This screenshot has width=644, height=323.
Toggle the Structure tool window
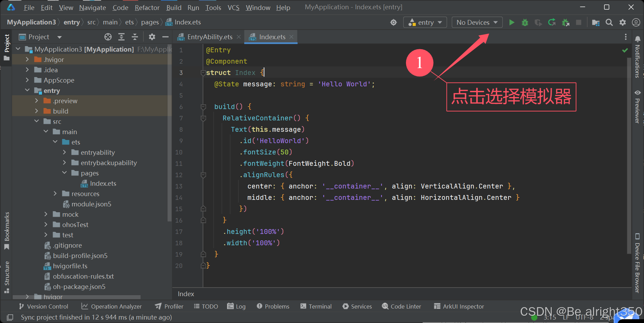tap(7, 277)
